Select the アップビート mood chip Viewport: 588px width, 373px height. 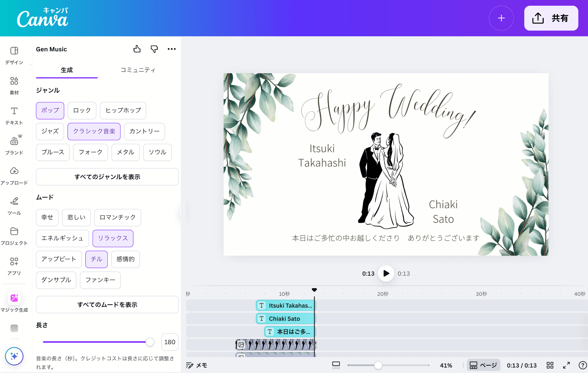point(59,259)
